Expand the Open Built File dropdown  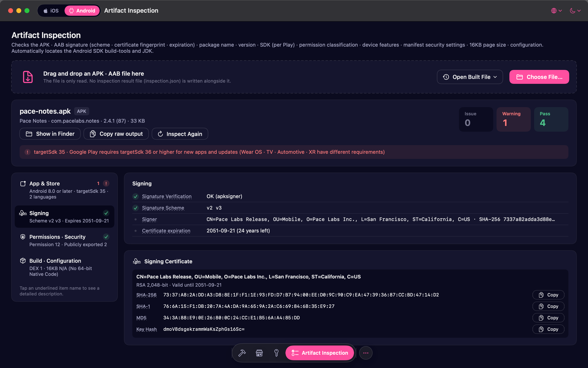[470, 77]
